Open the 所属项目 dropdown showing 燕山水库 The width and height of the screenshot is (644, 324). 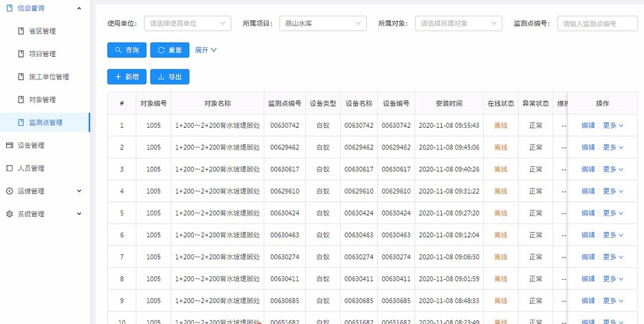323,23
